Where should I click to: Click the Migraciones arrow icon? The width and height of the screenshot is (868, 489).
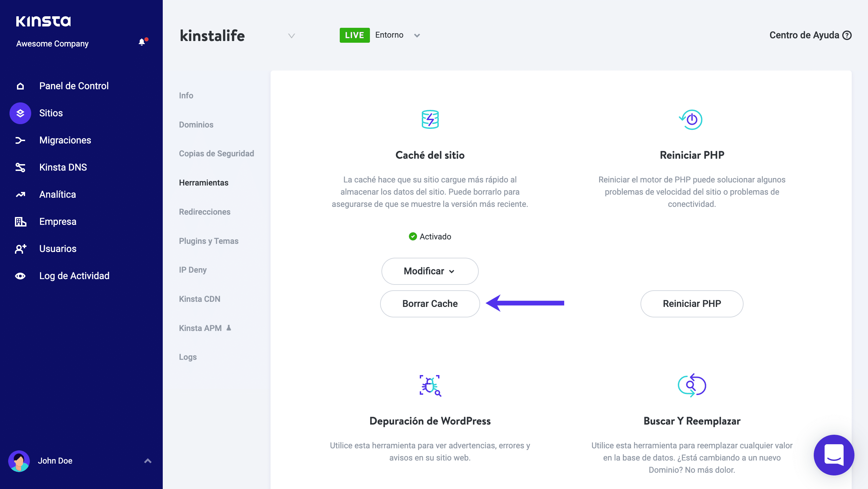pos(20,140)
